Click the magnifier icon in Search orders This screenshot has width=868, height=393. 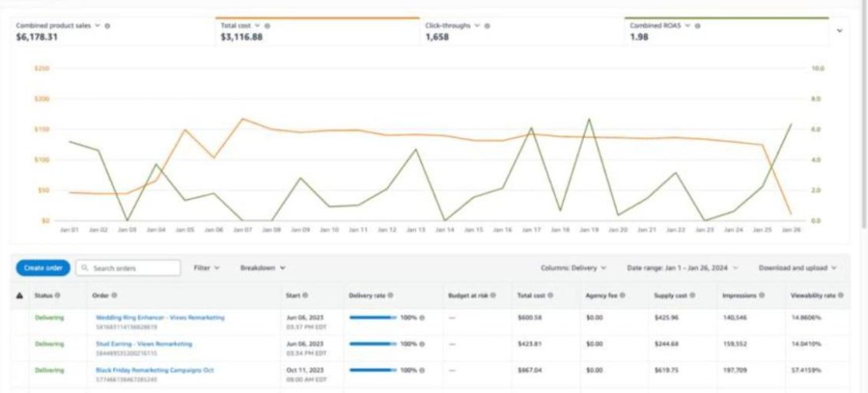tap(84, 268)
